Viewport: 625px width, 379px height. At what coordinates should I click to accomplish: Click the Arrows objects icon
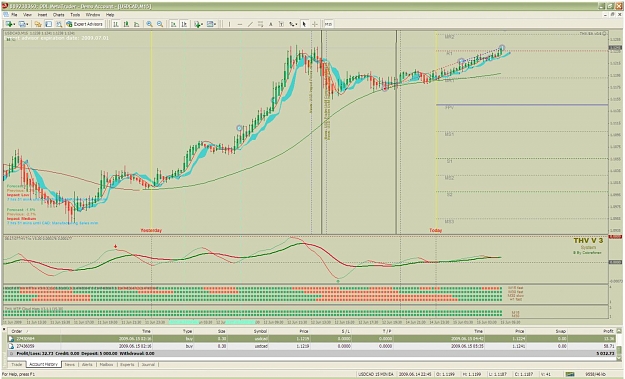click(291, 24)
